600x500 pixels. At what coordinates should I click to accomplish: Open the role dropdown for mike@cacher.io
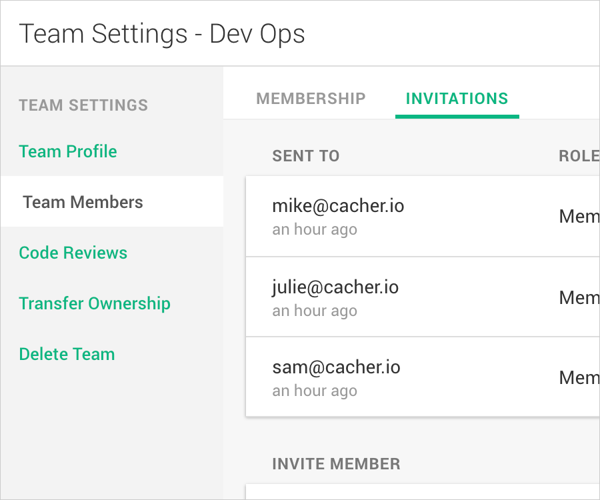pos(579,217)
